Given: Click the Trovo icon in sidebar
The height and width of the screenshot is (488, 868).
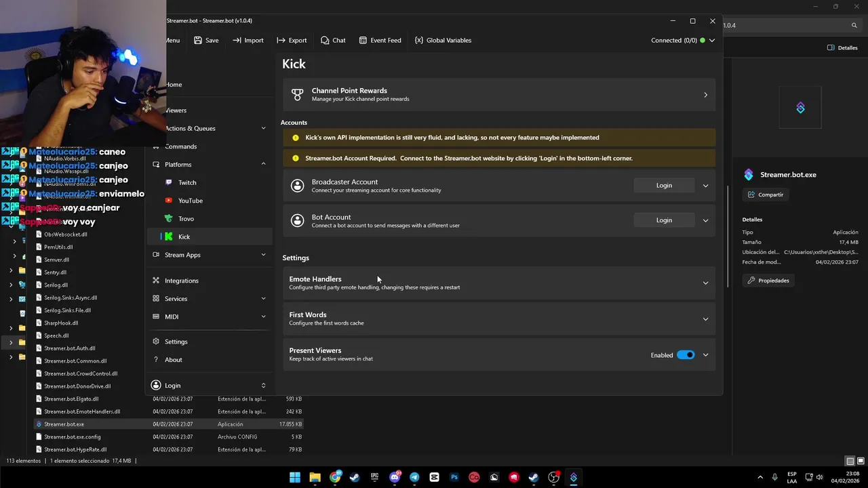Looking at the screenshot, I should tap(169, 218).
